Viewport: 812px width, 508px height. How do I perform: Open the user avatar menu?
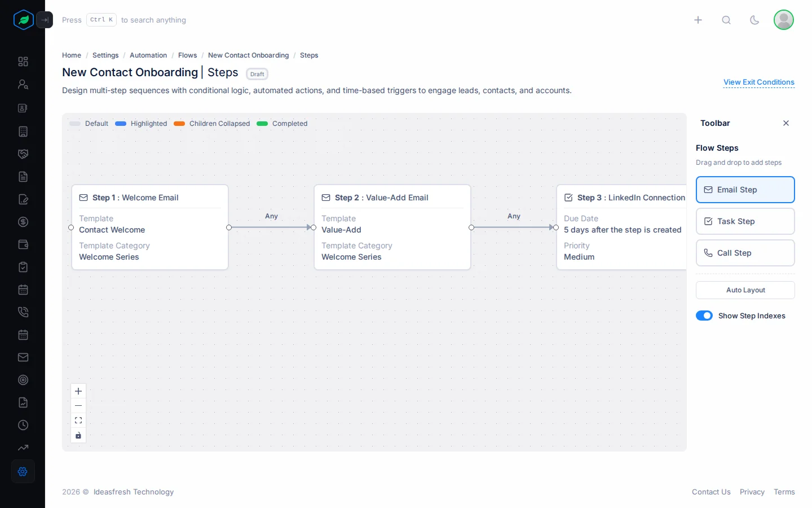click(784, 20)
